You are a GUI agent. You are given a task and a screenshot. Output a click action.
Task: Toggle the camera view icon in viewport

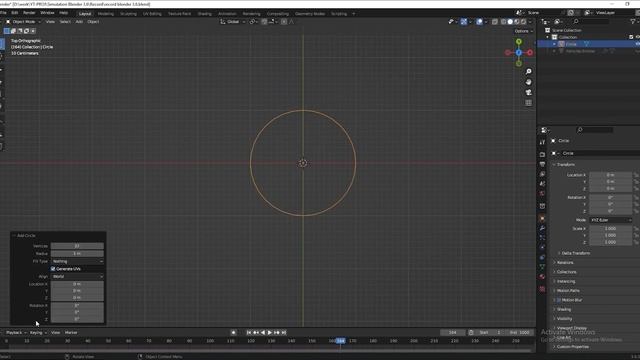point(529,93)
